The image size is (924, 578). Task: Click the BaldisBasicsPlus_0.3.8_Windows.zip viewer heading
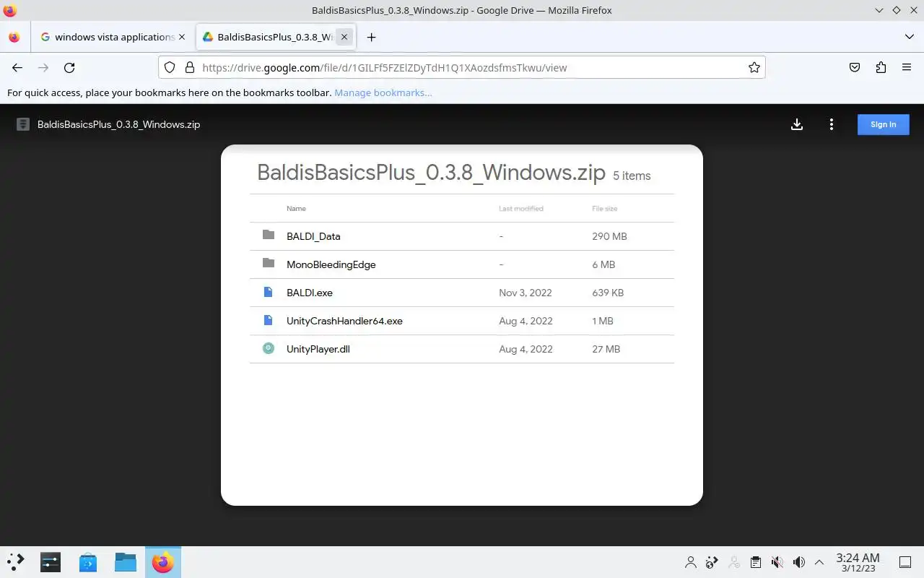tap(431, 173)
